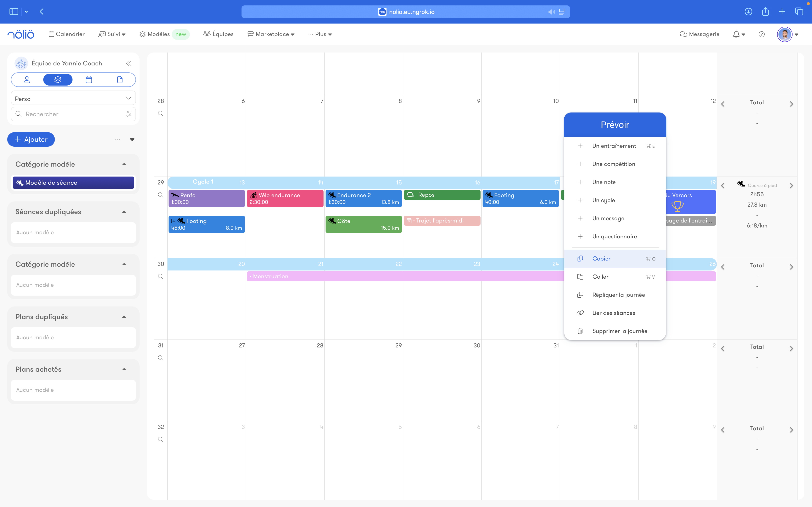Switch to athlete person view tab
The image size is (812, 507).
[x=27, y=80]
